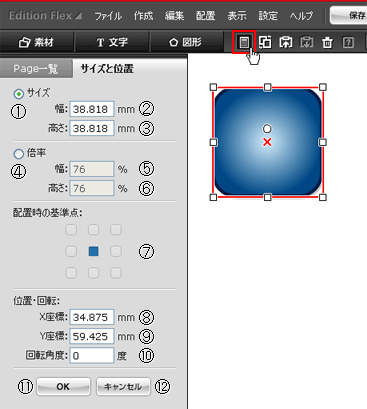Screen dimensions: 367x409
Task: Set reference point to middle-left
Action: (x=71, y=251)
